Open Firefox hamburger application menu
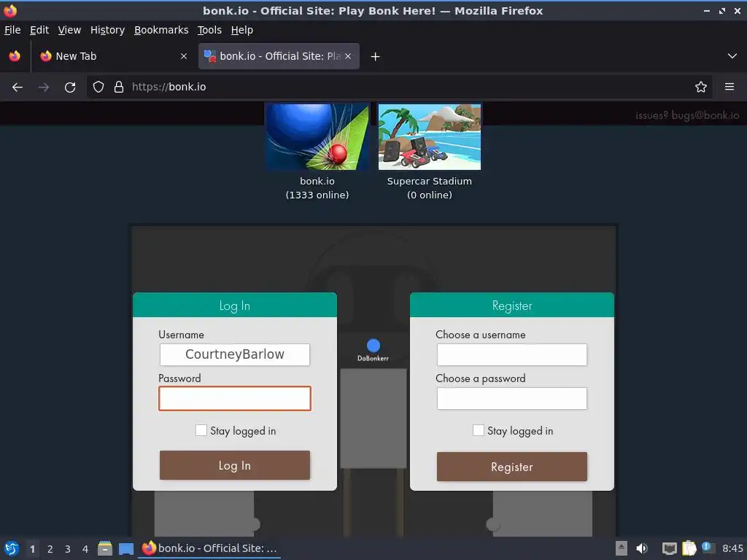Viewport: 747px width, 560px height. tap(729, 87)
